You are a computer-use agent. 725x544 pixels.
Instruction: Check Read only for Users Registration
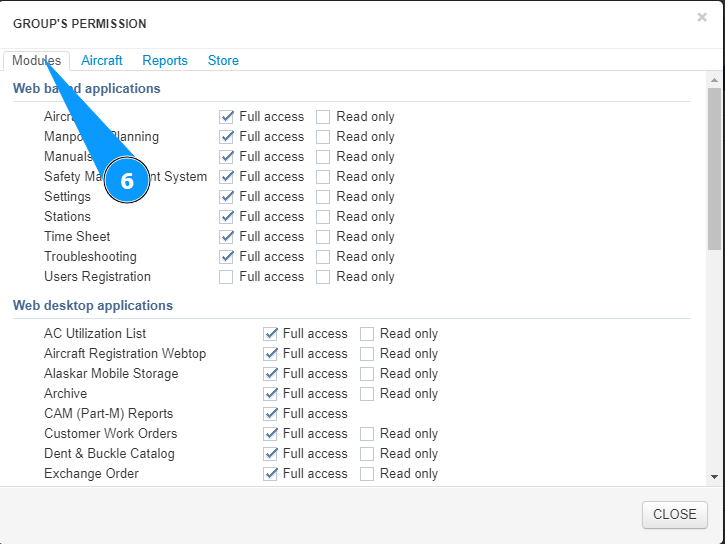[x=323, y=277]
